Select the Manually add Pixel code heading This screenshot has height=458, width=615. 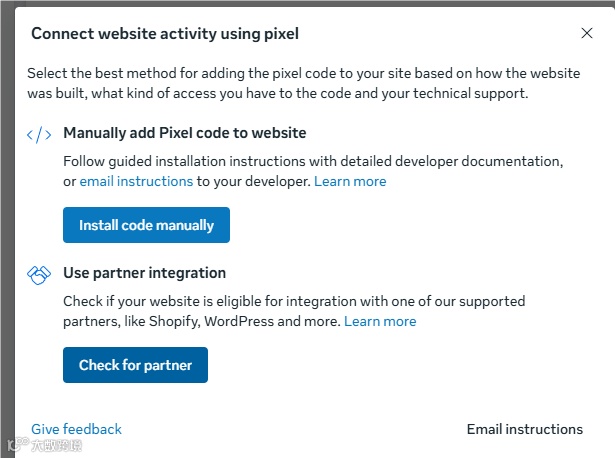(184, 133)
